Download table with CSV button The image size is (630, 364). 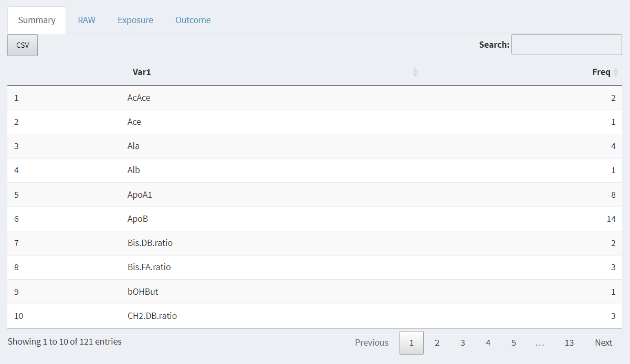pyautogui.click(x=23, y=45)
